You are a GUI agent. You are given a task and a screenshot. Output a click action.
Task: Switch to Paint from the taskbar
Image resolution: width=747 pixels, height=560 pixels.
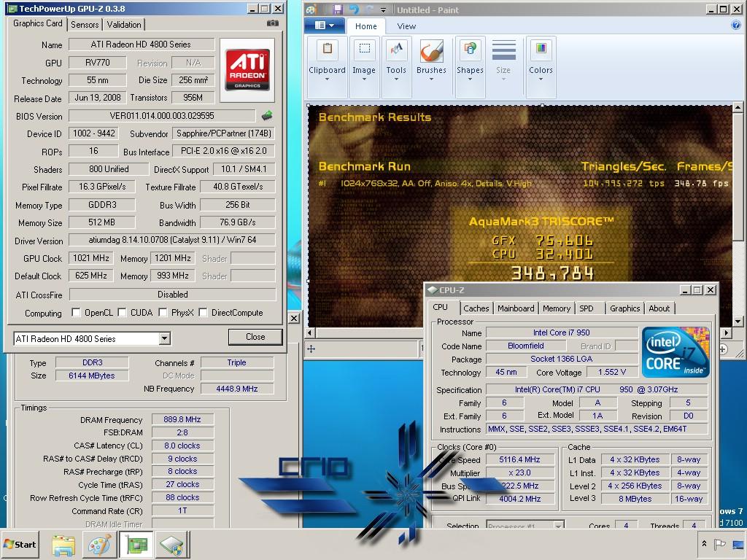point(99,544)
